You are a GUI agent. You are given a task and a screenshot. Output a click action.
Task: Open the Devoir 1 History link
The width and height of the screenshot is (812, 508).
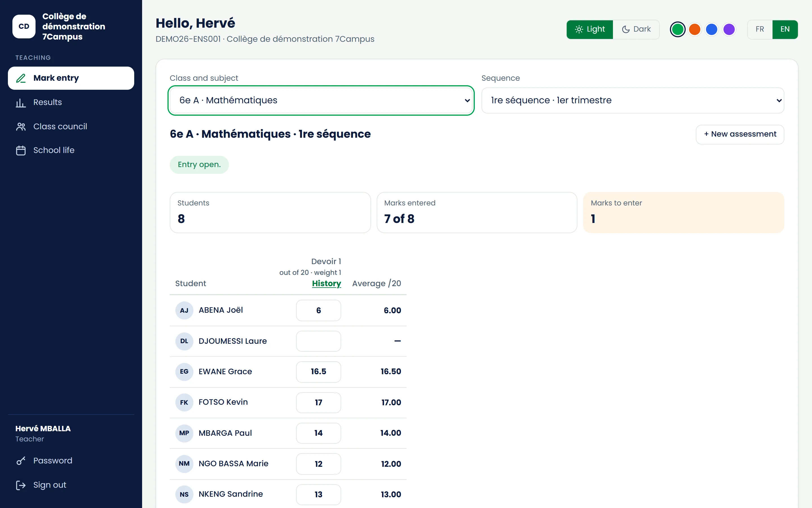[326, 283]
